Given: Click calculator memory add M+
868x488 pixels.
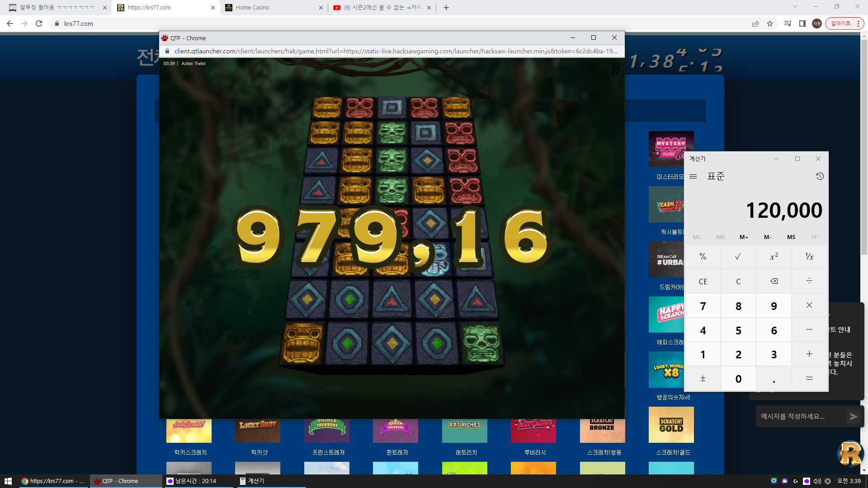Looking at the screenshot, I should [x=744, y=237].
